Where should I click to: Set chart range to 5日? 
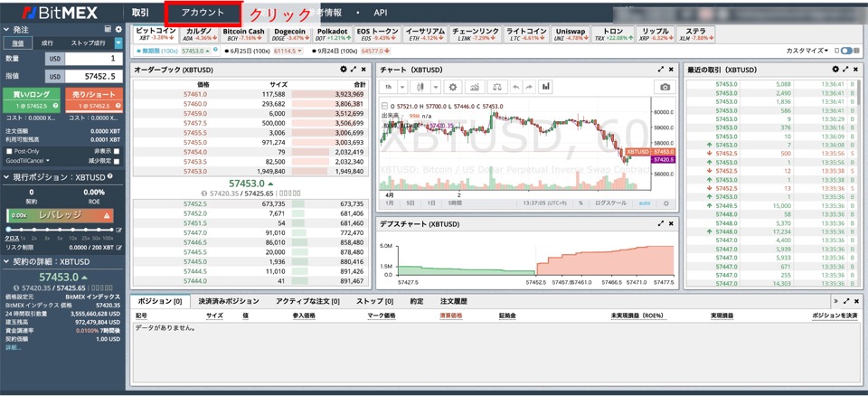pos(410,203)
